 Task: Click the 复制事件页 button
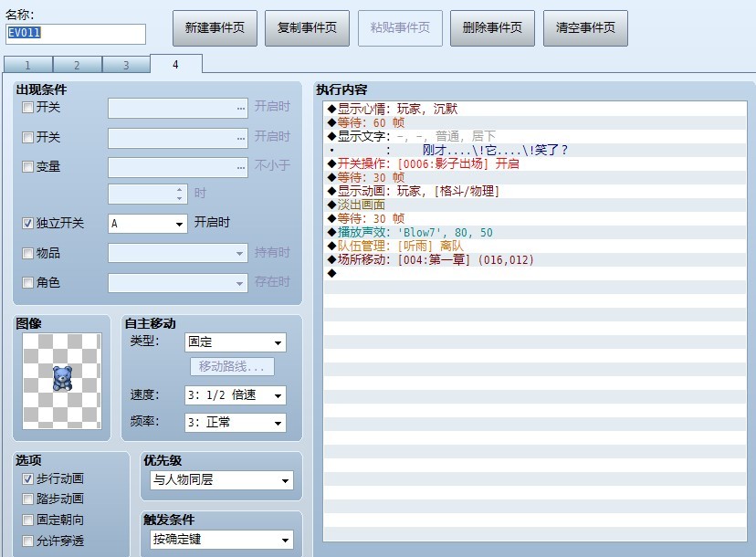pyautogui.click(x=307, y=28)
